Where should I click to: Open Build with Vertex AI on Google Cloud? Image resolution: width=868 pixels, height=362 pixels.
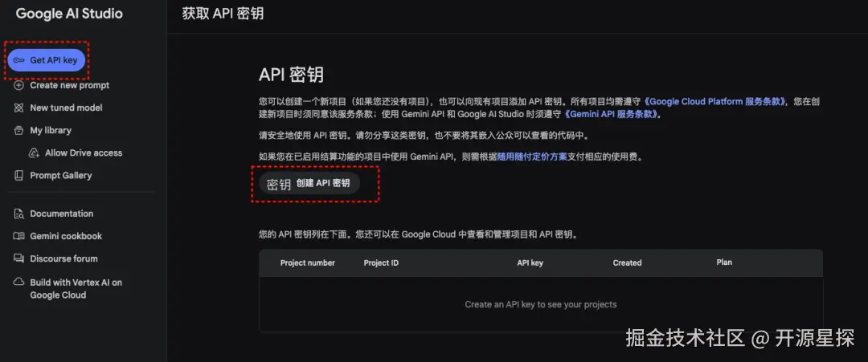pos(76,288)
